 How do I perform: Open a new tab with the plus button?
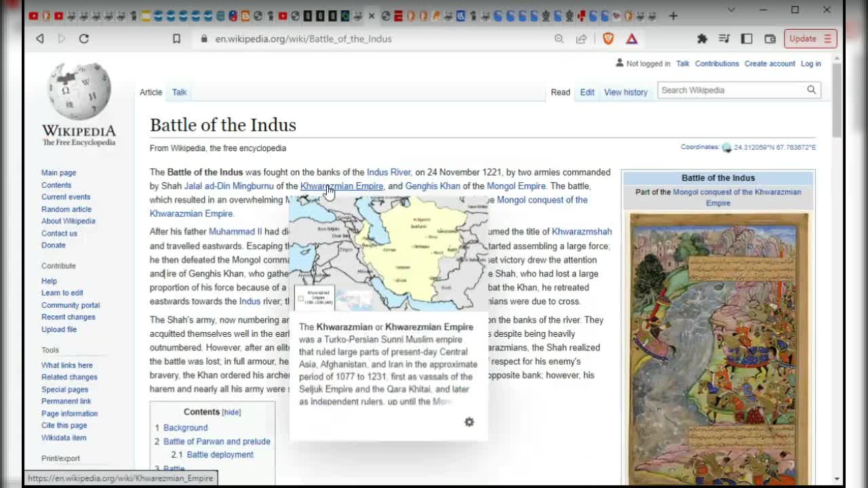pyautogui.click(x=673, y=16)
